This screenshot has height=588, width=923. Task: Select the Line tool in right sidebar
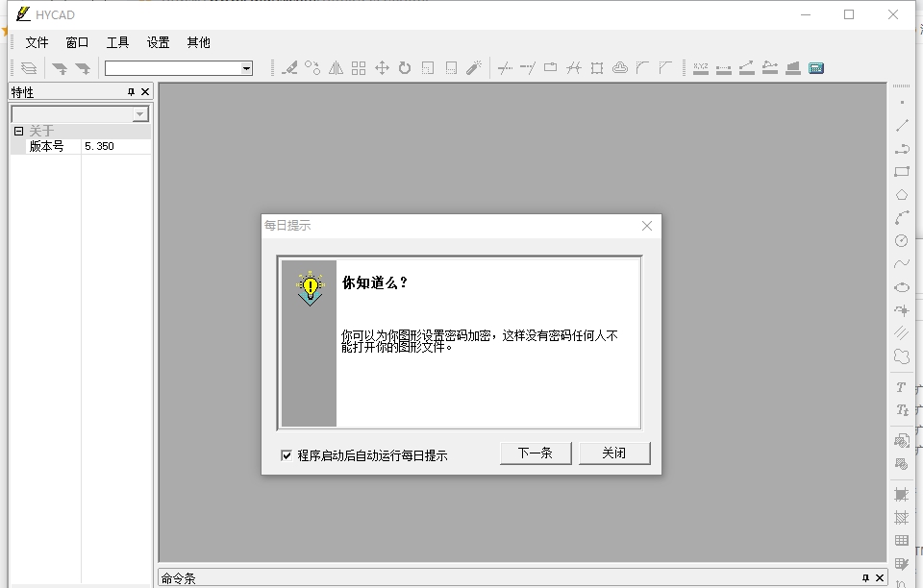[902, 125]
